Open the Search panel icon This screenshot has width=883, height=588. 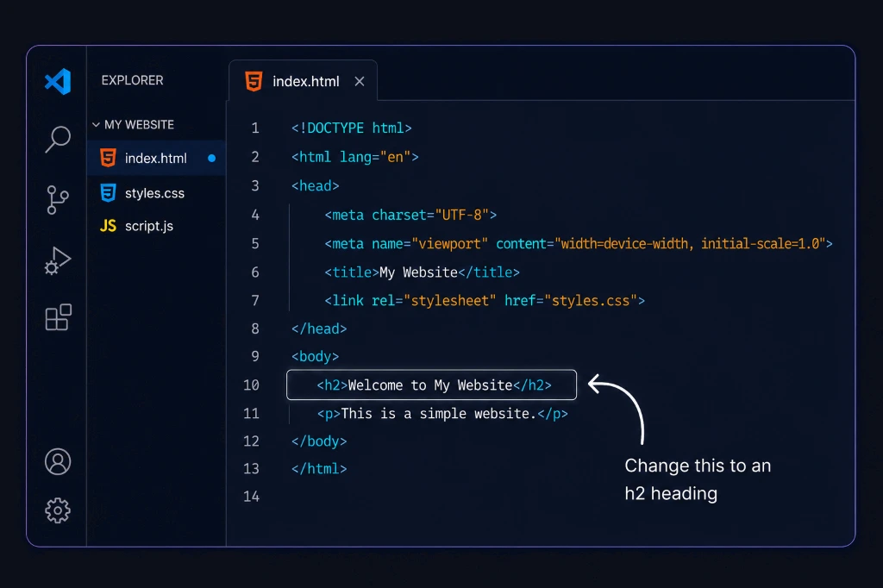(x=58, y=139)
